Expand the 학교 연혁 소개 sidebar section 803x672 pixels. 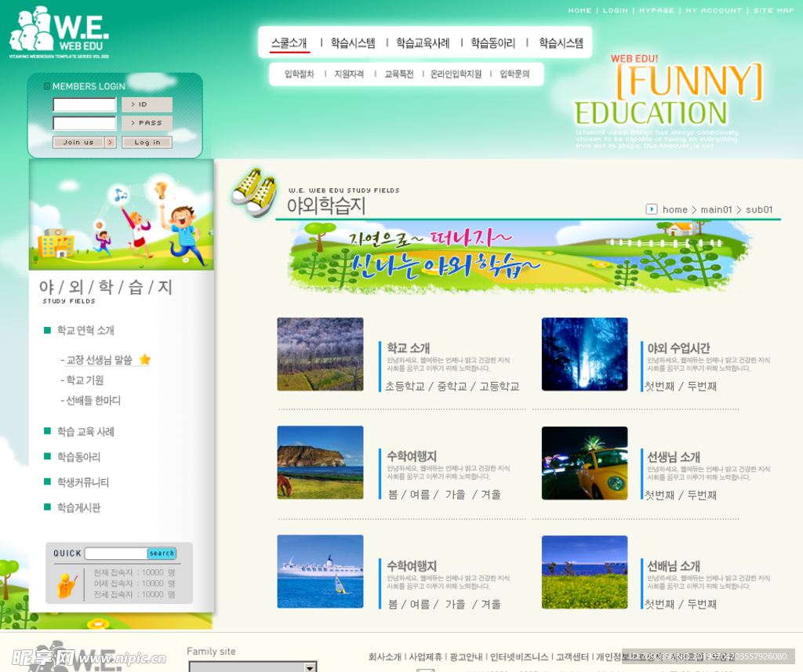click(85, 330)
